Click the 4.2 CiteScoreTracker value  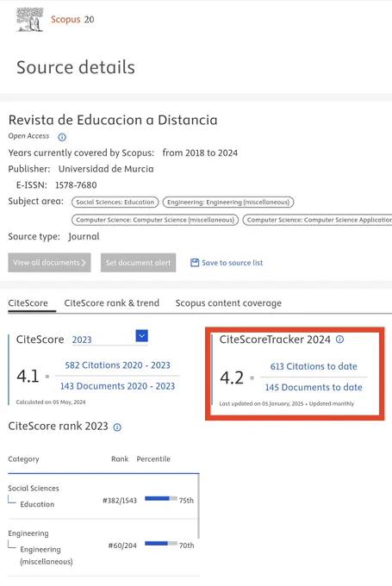click(232, 377)
